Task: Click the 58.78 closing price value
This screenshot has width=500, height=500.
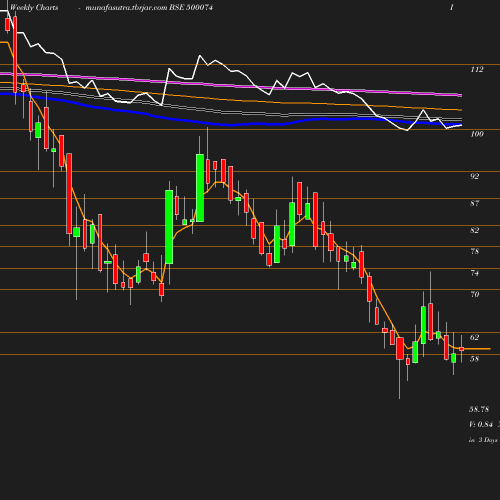Action: click(x=479, y=409)
